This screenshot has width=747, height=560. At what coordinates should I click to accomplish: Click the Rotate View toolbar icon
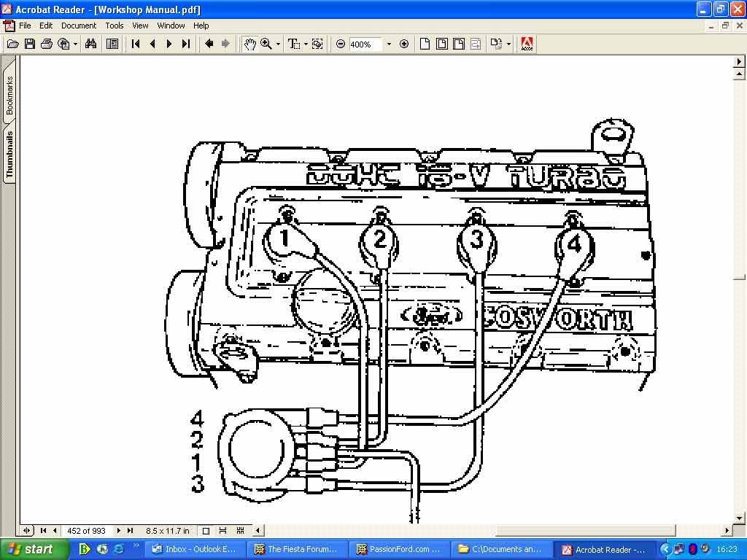pos(496,44)
